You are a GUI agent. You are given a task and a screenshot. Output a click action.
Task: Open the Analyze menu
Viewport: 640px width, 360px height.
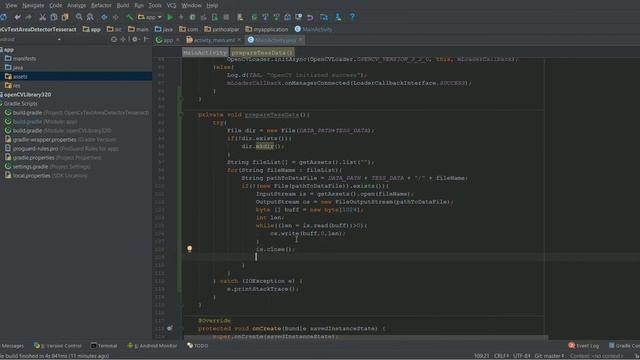[76, 5]
